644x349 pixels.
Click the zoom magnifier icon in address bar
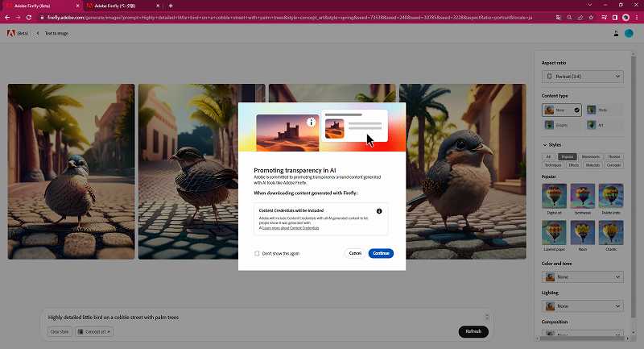(x=569, y=18)
